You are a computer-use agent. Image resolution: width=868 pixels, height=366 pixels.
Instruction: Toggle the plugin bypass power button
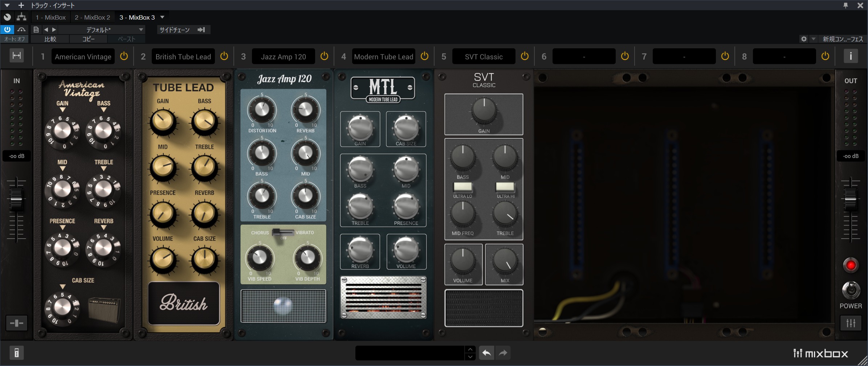[7, 29]
